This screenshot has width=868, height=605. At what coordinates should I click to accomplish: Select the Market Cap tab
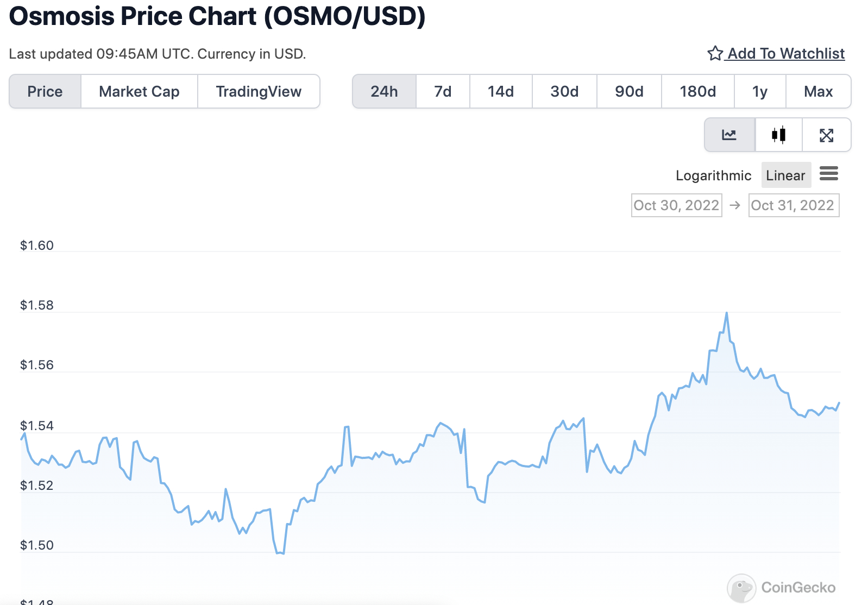pos(139,91)
